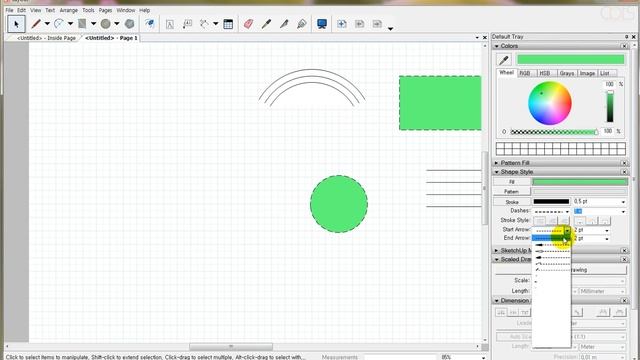Select the Style eyedropper tool
The height and width of the screenshot is (360, 640).
[x=266, y=24]
